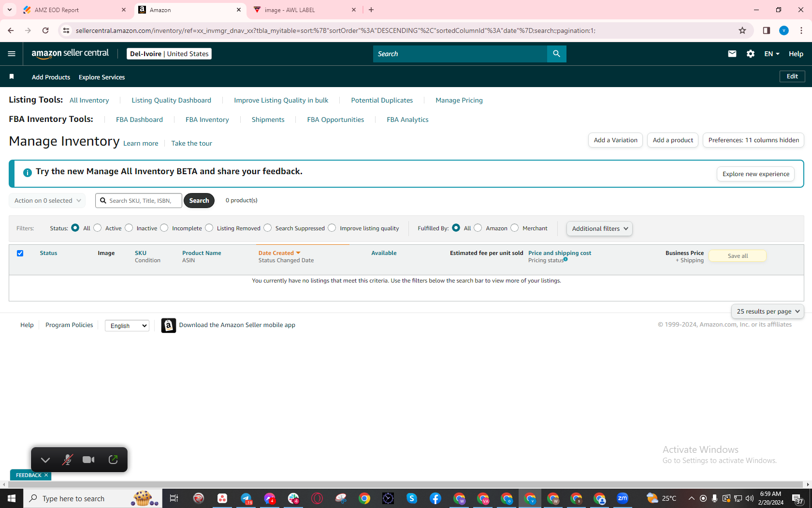Click the info icon in the BETA banner
Viewport: 812px width, 508px height.
tap(28, 172)
